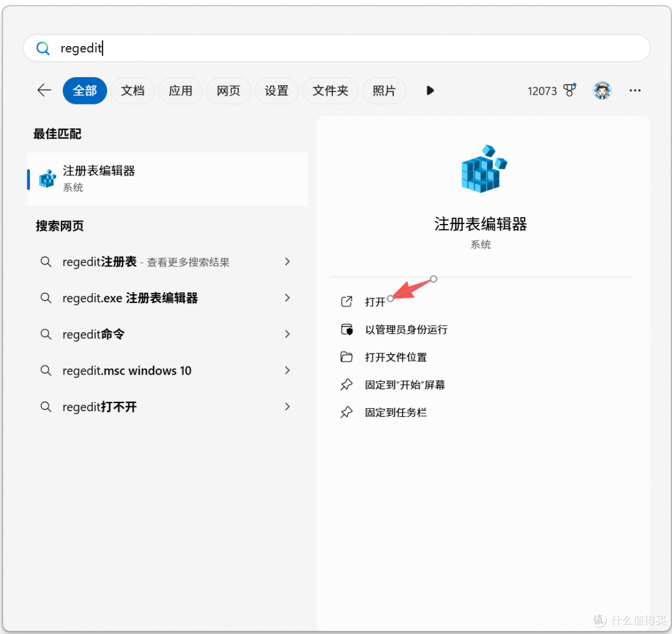Screen dimensions: 672x634
Task: Select the 全部 filter tab
Action: [x=85, y=90]
